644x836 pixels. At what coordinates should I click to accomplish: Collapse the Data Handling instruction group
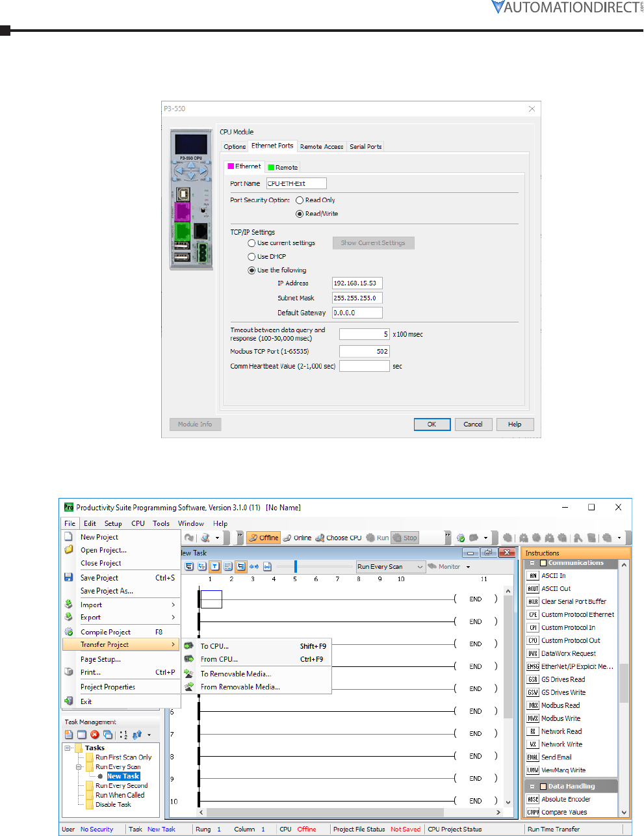click(x=532, y=787)
